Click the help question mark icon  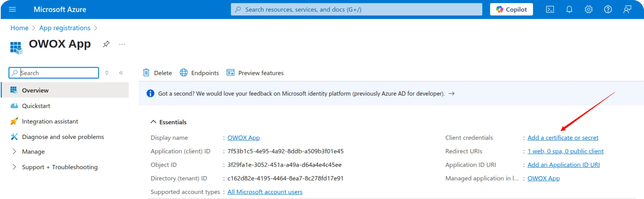coord(608,9)
